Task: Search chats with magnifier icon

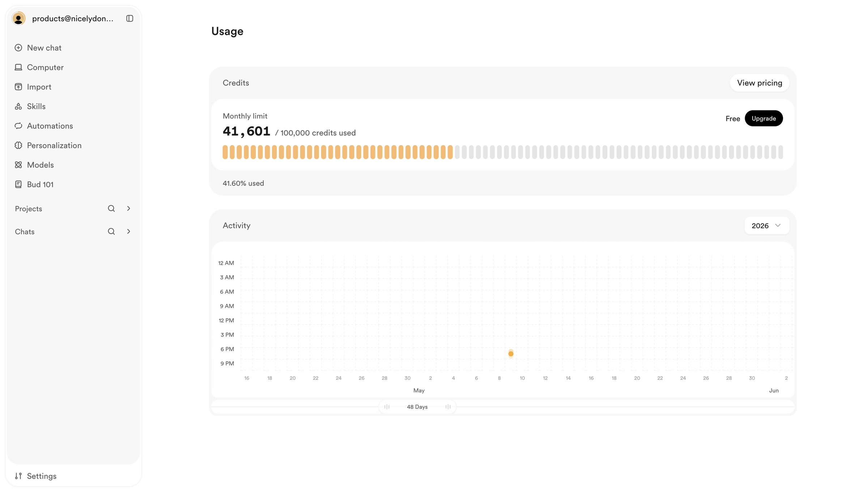Action: [111, 232]
